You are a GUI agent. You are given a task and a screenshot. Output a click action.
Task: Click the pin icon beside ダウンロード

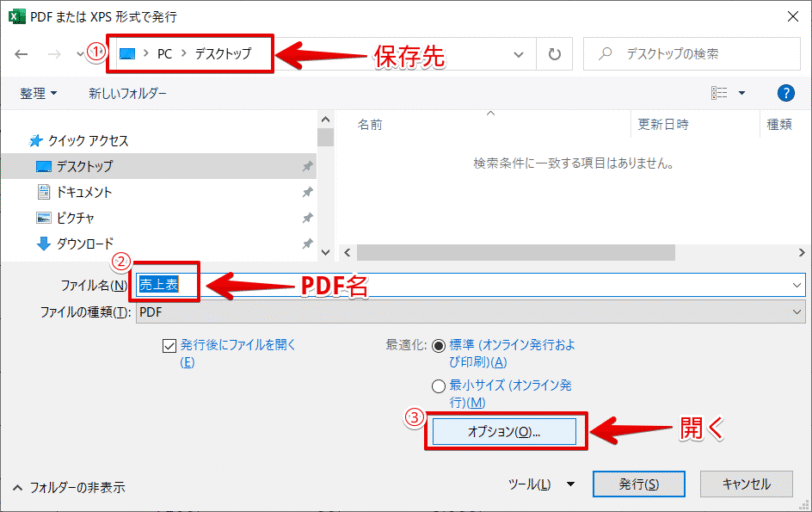[x=307, y=243]
